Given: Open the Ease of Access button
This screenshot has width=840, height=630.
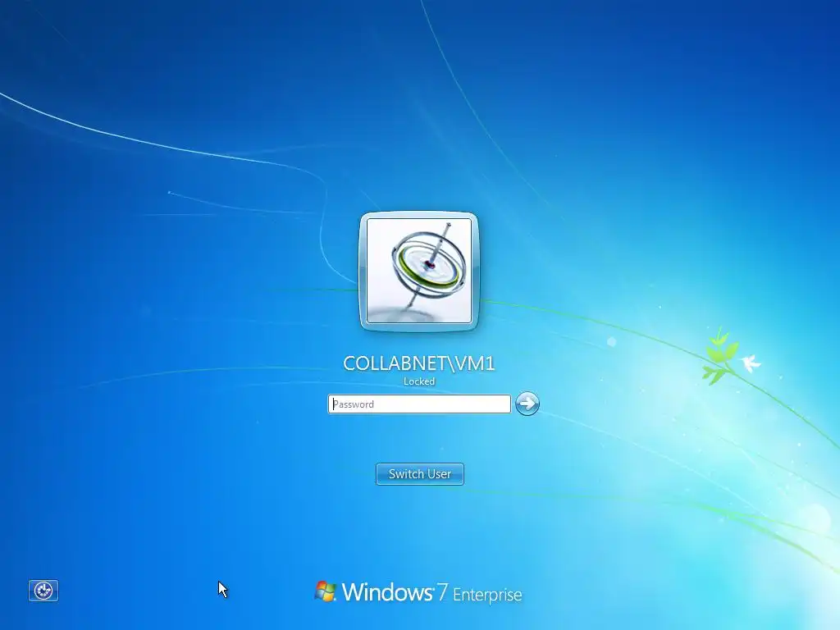Looking at the screenshot, I should point(43,591).
